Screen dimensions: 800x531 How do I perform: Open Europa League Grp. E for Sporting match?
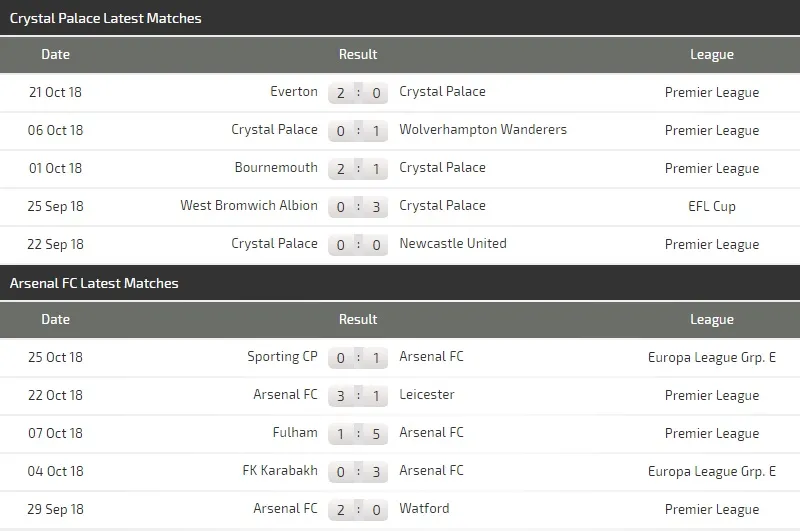(712, 358)
